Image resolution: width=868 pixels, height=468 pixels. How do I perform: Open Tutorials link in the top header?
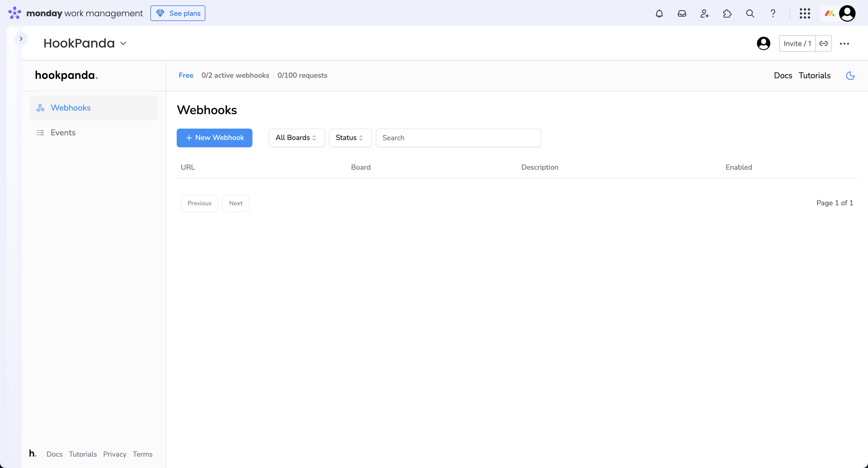(x=815, y=75)
